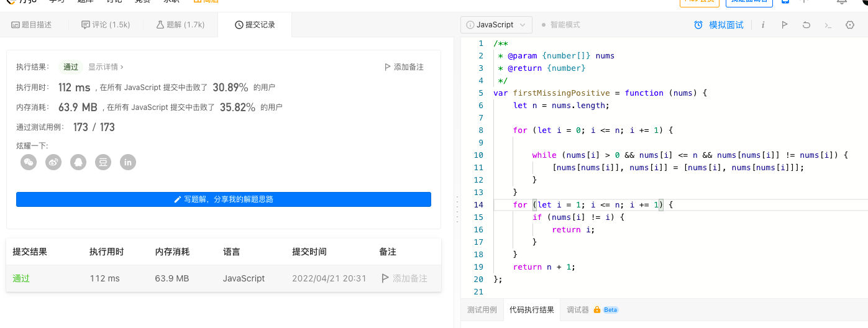Open the console terminal icon in editor toolbar

(828, 25)
